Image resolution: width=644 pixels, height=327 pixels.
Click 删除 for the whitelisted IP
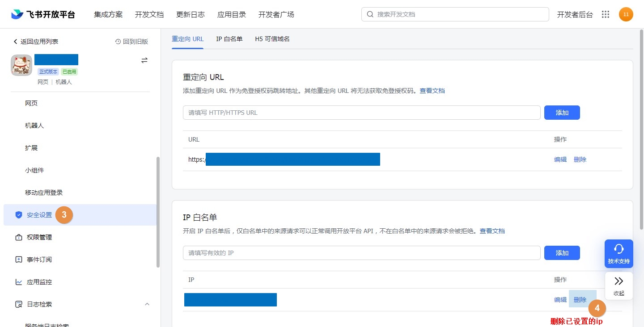pos(580,300)
